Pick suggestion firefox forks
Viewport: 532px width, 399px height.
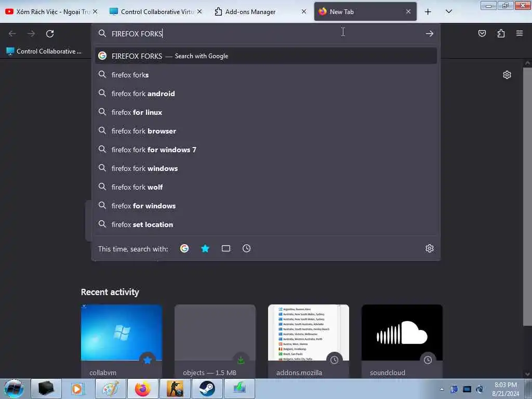pyautogui.click(x=266, y=75)
